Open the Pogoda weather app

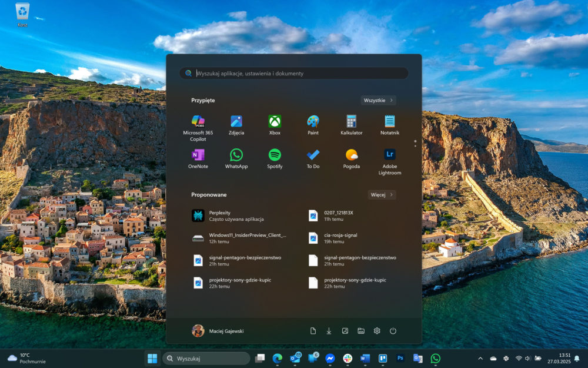352,159
